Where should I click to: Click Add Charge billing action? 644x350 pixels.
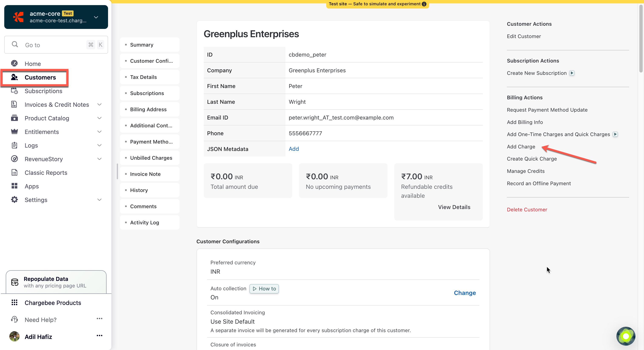pos(521,147)
